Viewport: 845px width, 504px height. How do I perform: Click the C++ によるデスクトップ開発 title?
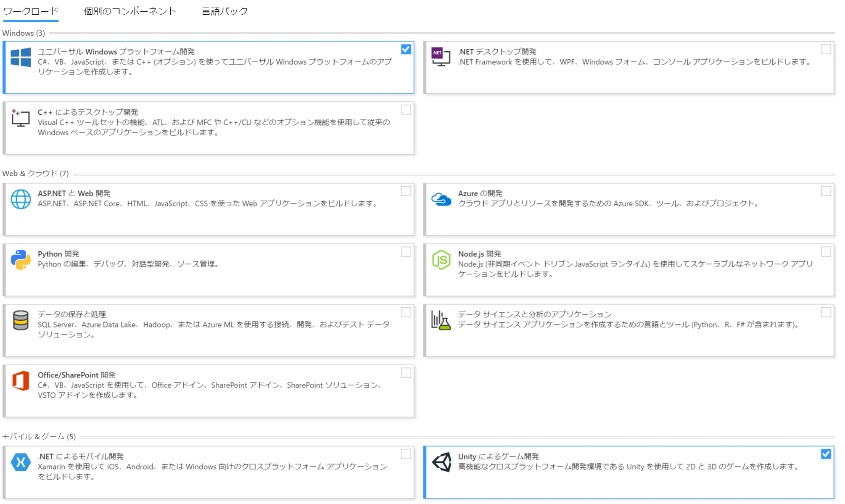[x=88, y=112]
